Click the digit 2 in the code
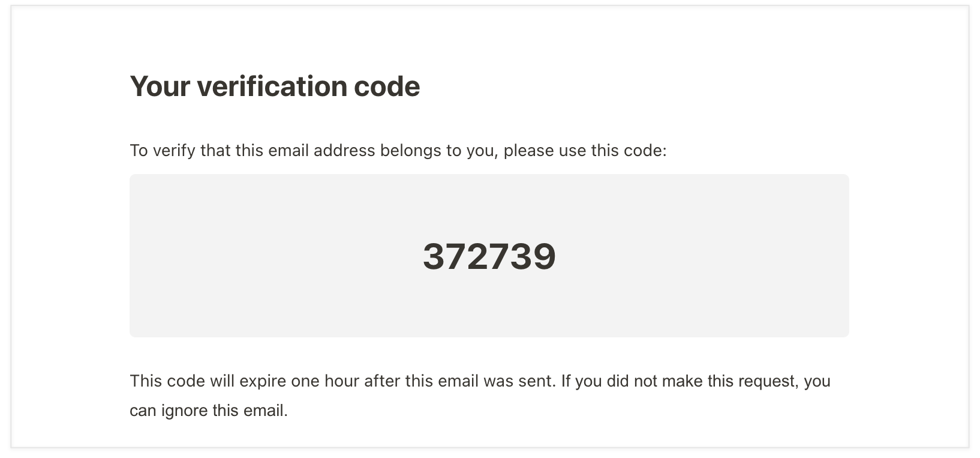 (x=478, y=257)
